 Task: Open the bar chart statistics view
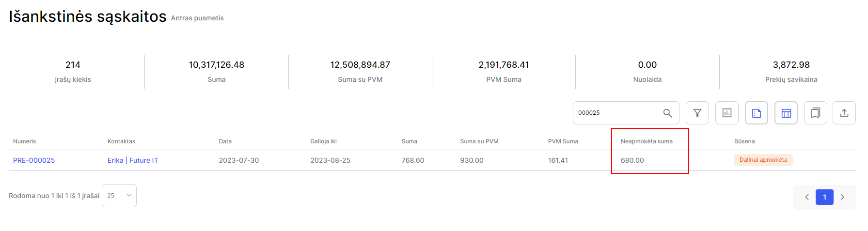point(727,113)
